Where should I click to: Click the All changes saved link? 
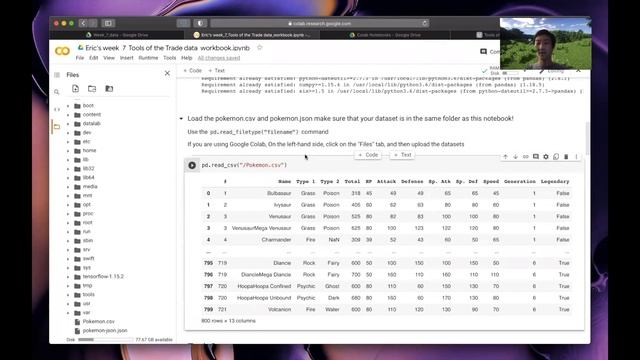(x=219, y=58)
